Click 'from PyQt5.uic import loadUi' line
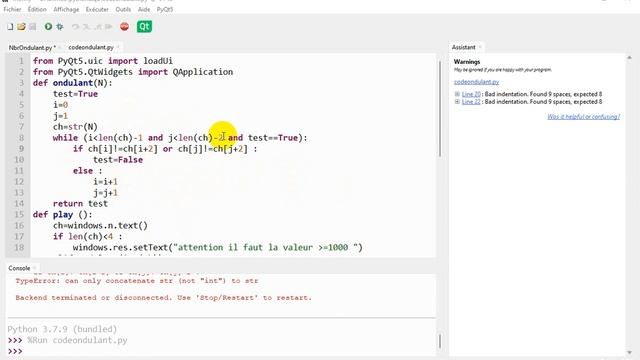This screenshot has width=640, height=360. tap(103, 61)
